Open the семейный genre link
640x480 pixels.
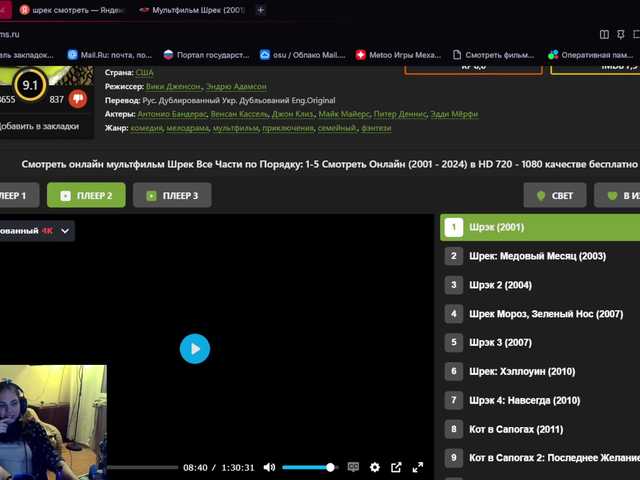pyautogui.click(x=337, y=128)
